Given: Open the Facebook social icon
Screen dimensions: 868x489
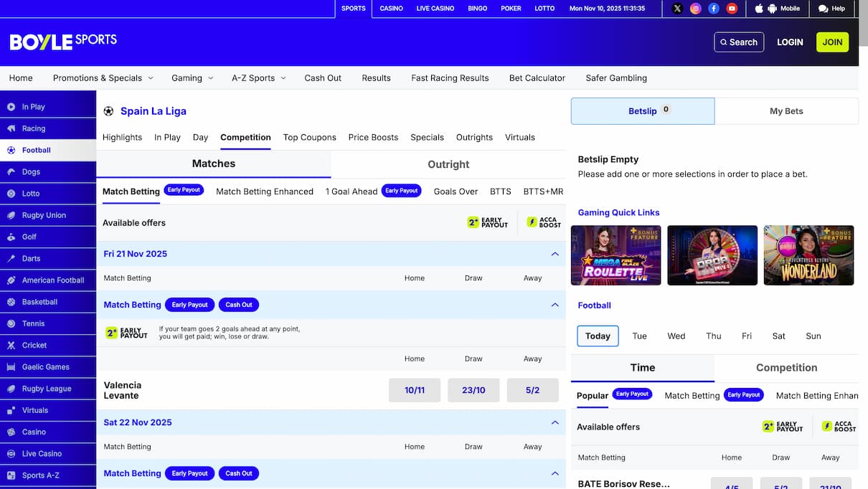Looking at the screenshot, I should click(x=714, y=9).
